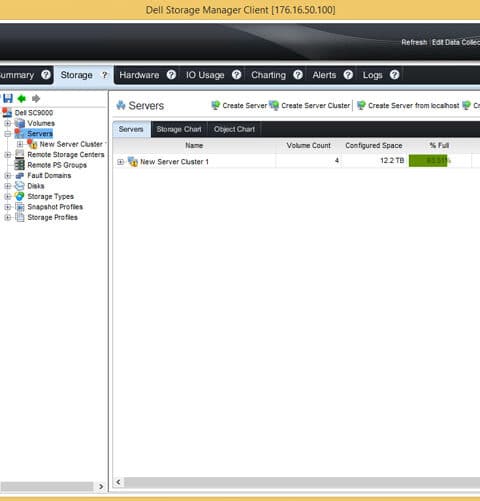The image size is (480, 501).
Task: Select Remote PS Groups in tree
Action: click(x=57, y=165)
